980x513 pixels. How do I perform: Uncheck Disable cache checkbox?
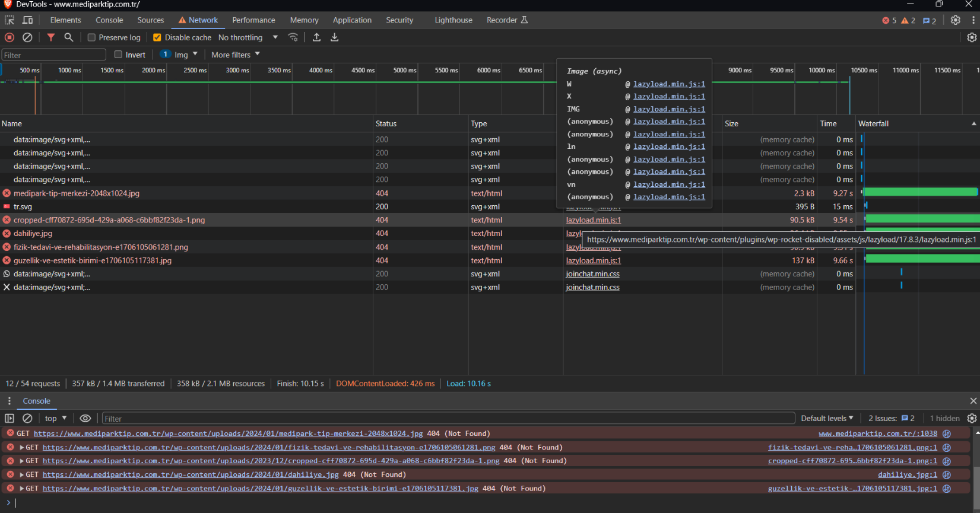tap(157, 37)
